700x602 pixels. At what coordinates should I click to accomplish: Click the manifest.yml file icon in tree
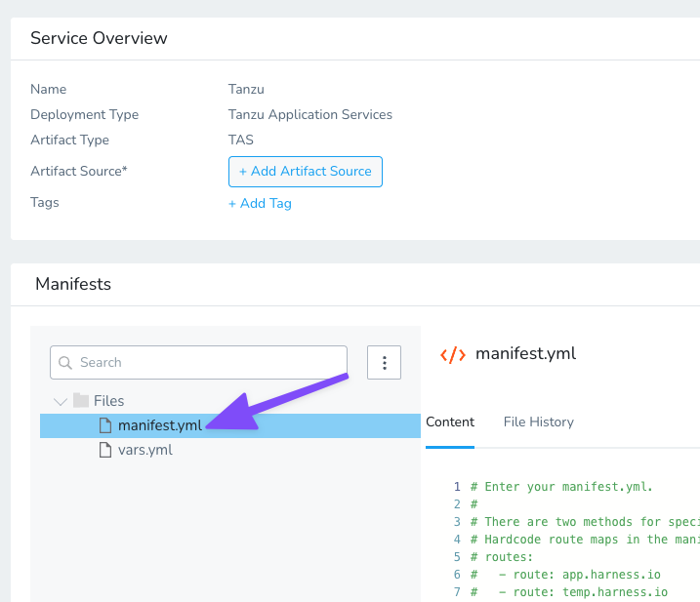click(x=105, y=425)
